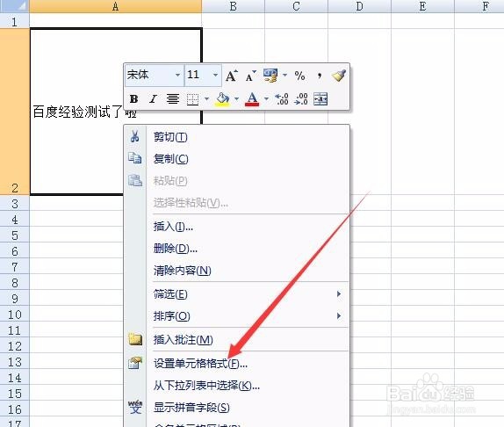This screenshot has height=427, width=504.
Task: Choose 插入批注(M) menu entry
Action: (x=237, y=339)
